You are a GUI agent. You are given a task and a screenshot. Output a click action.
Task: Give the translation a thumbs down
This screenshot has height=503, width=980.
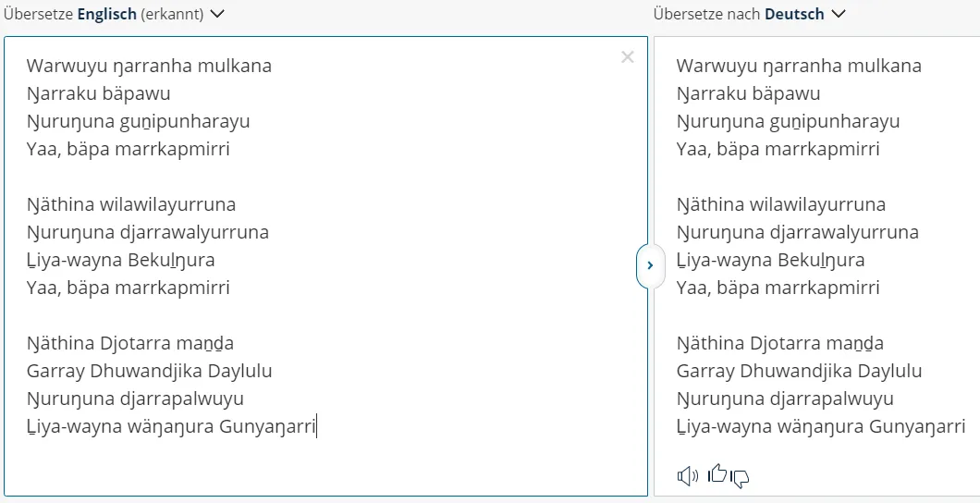(x=740, y=478)
